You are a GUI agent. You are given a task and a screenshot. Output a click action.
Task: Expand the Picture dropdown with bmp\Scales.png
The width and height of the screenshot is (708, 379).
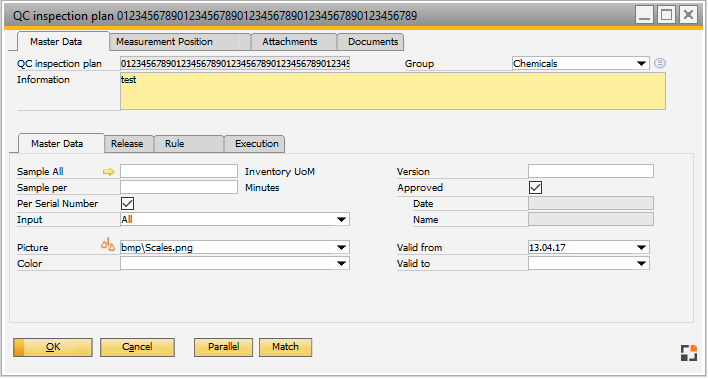pyautogui.click(x=341, y=248)
